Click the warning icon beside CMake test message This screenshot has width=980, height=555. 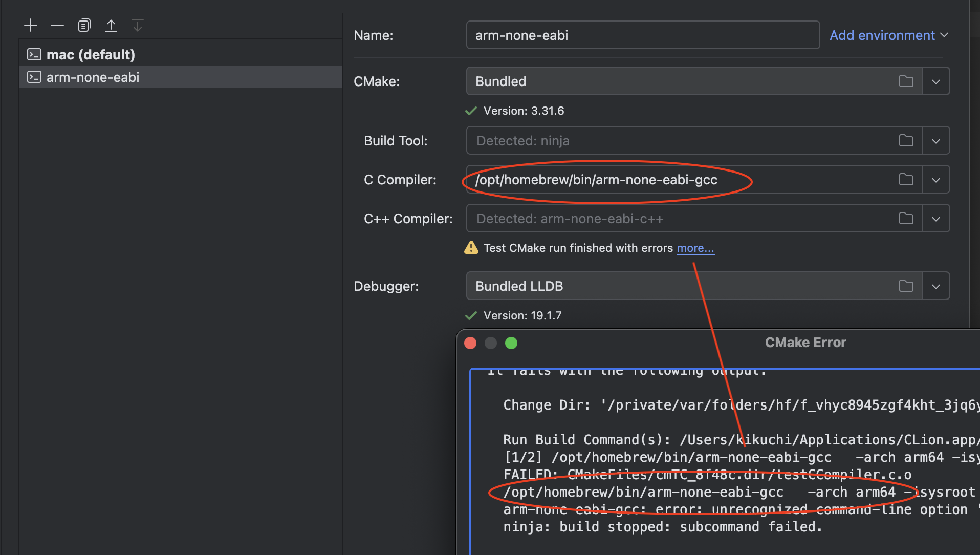coord(471,248)
